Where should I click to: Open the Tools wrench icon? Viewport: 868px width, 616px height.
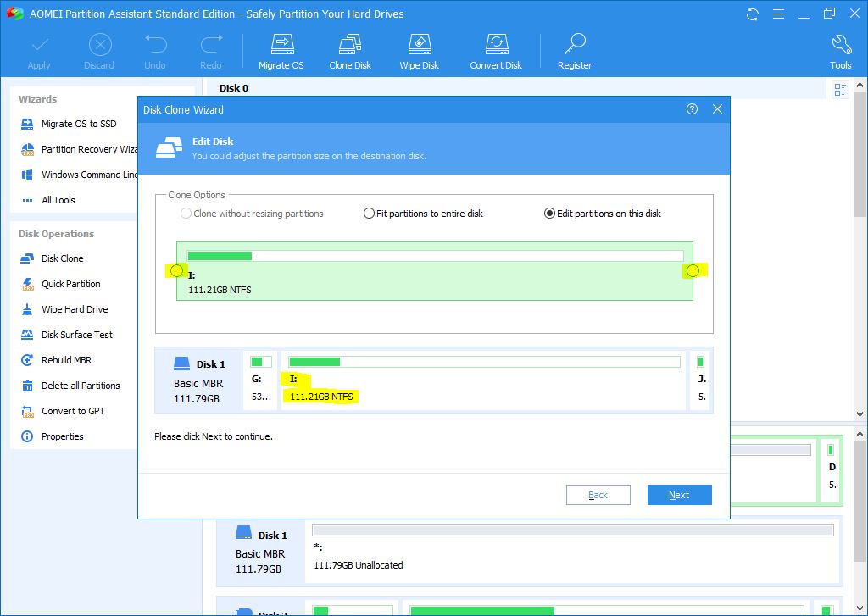pyautogui.click(x=840, y=45)
